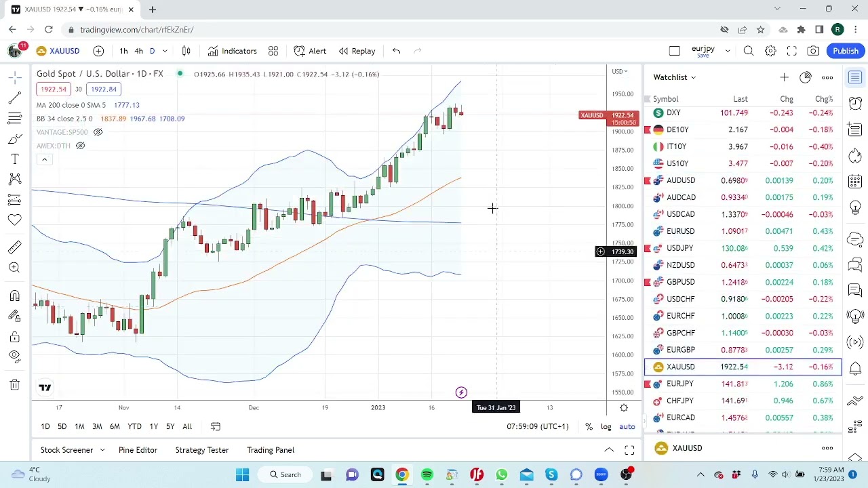868x488 pixels.
Task: Click the Publish button
Action: click(846, 51)
